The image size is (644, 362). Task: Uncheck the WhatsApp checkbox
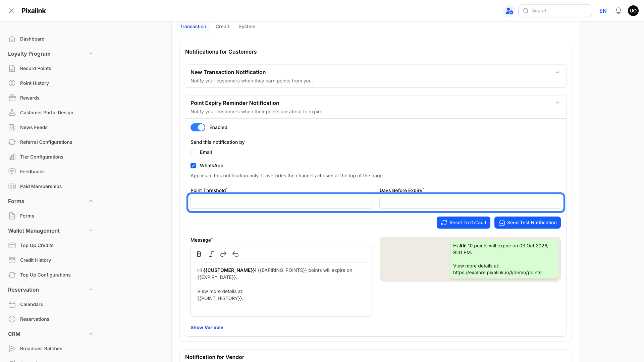pyautogui.click(x=193, y=166)
